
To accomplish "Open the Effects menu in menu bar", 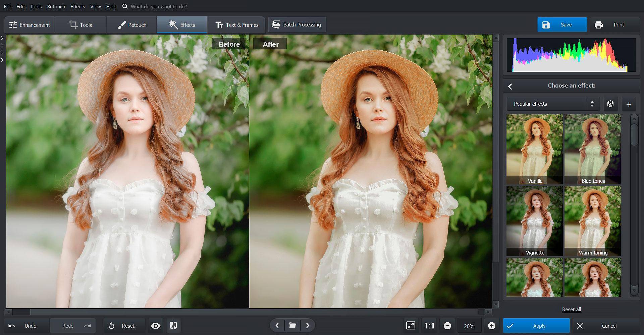I will click(x=77, y=6).
